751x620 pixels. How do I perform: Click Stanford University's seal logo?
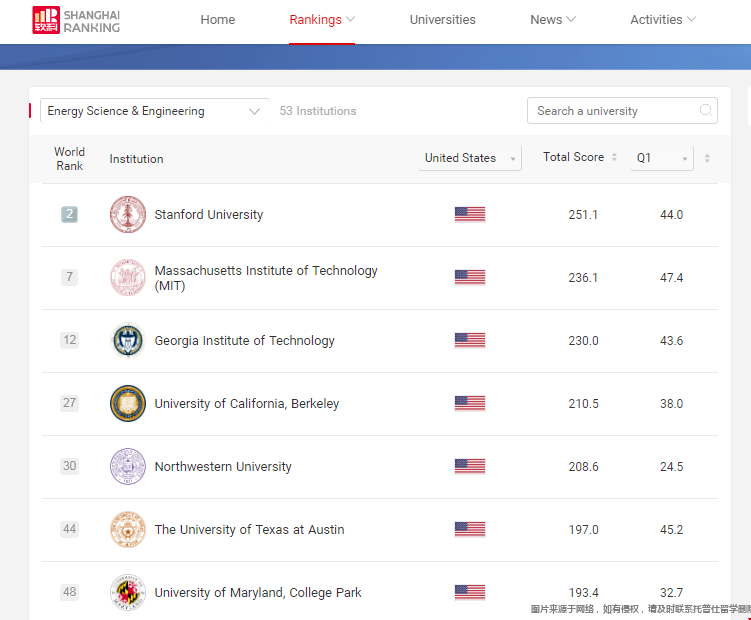128,214
